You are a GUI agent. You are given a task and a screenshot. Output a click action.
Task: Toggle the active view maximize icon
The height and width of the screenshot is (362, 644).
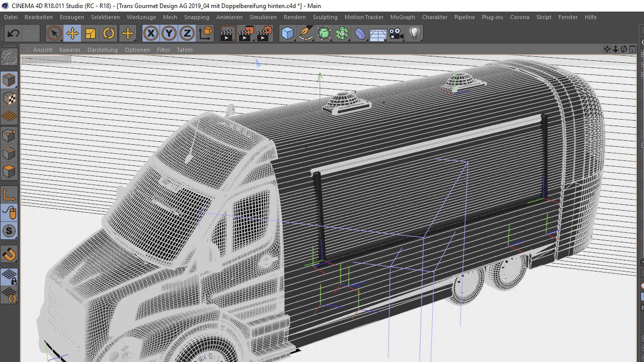pyautogui.click(x=632, y=49)
